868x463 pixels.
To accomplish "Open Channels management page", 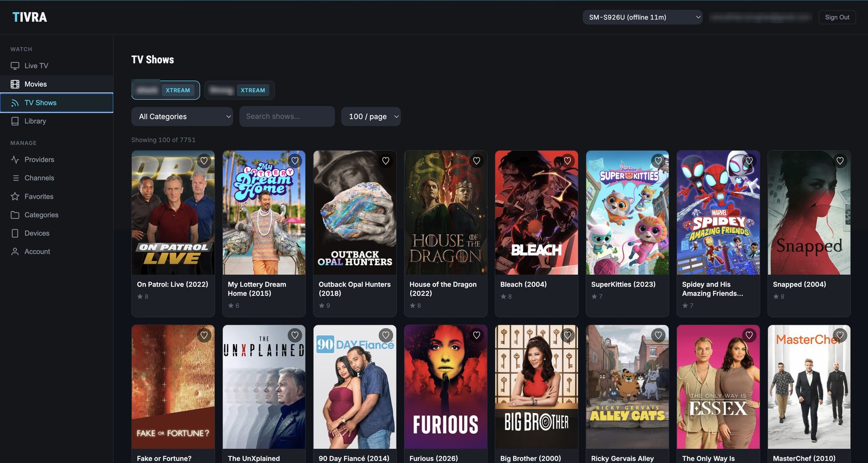I will click(x=56, y=178).
